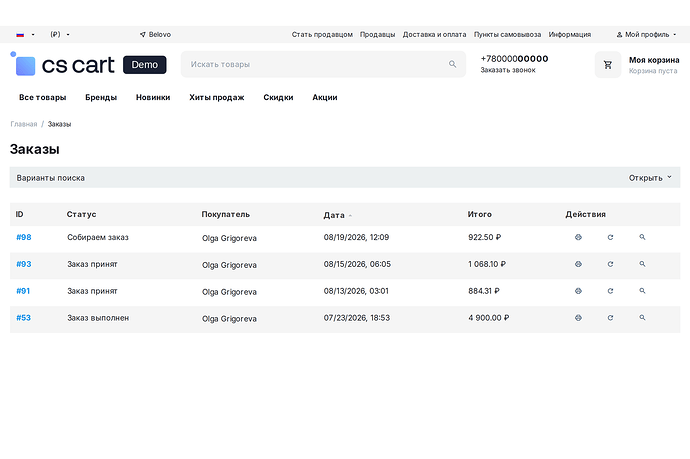The height and width of the screenshot is (459, 690).
Task: Click Olga Grigoreva in order #93 row
Action: [x=229, y=265]
